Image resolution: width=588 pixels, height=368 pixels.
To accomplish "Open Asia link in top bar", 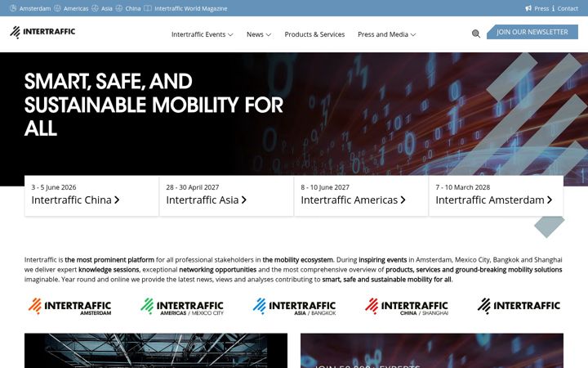I will (106, 8).
